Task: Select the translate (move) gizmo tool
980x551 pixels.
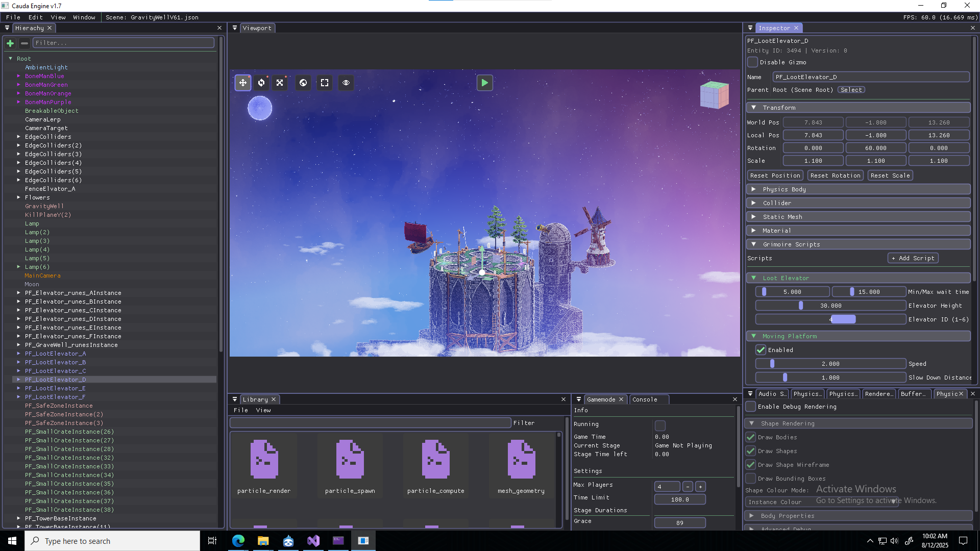Action: coord(243,83)
